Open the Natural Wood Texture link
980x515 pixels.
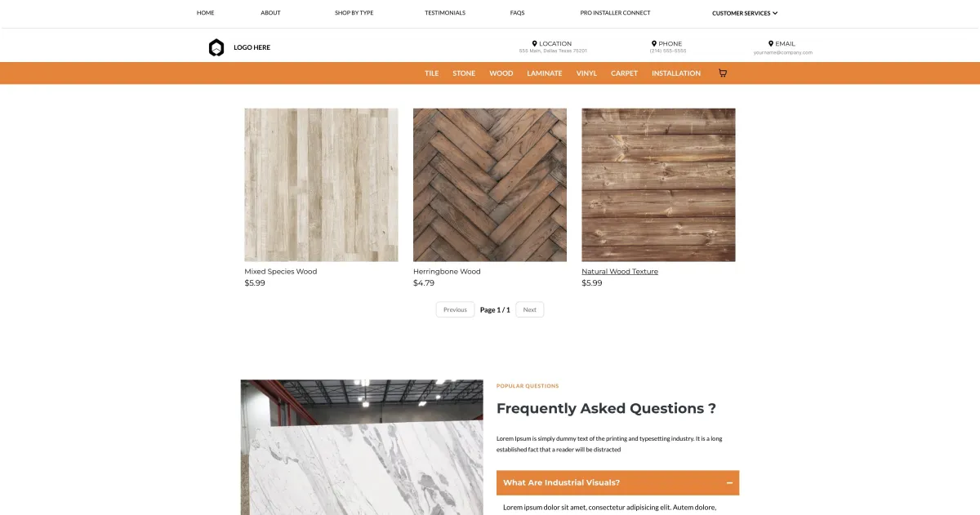point(620,272)
